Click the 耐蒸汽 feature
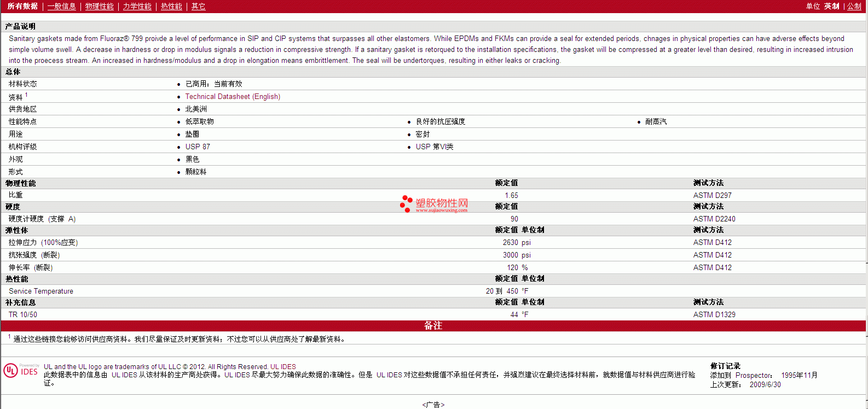The width and height of the screenshot is (868, 409). coord(656,121)
